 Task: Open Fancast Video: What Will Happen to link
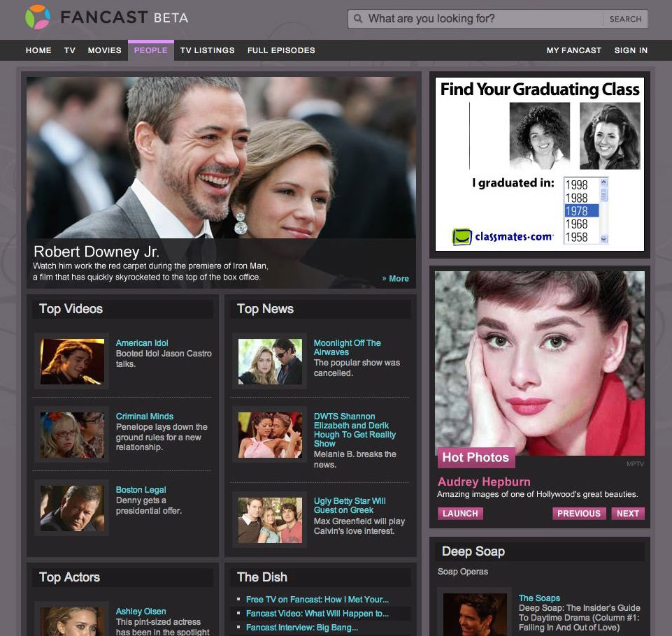pyautogui.click(x=317, y=614)
